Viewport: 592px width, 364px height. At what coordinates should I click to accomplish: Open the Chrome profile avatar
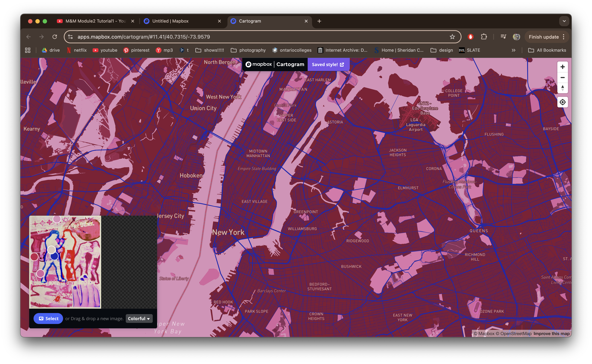coord(516,37)
